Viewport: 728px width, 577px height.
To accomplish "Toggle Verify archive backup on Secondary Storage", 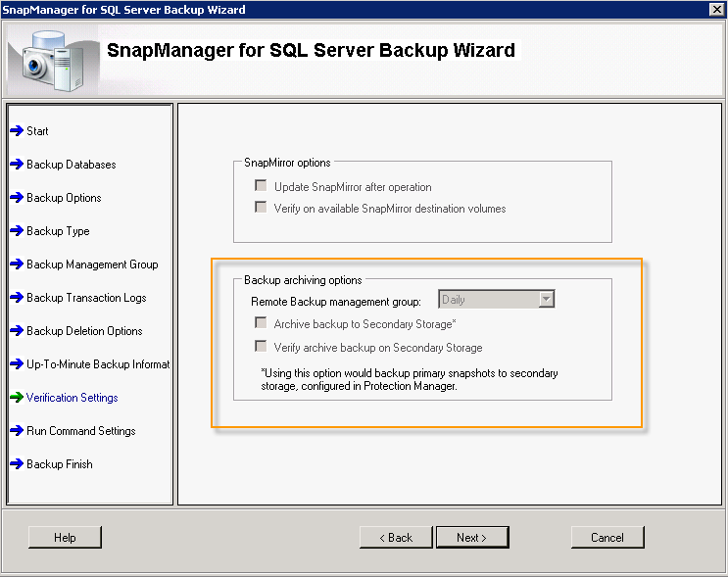I will (x=261, y=347).
